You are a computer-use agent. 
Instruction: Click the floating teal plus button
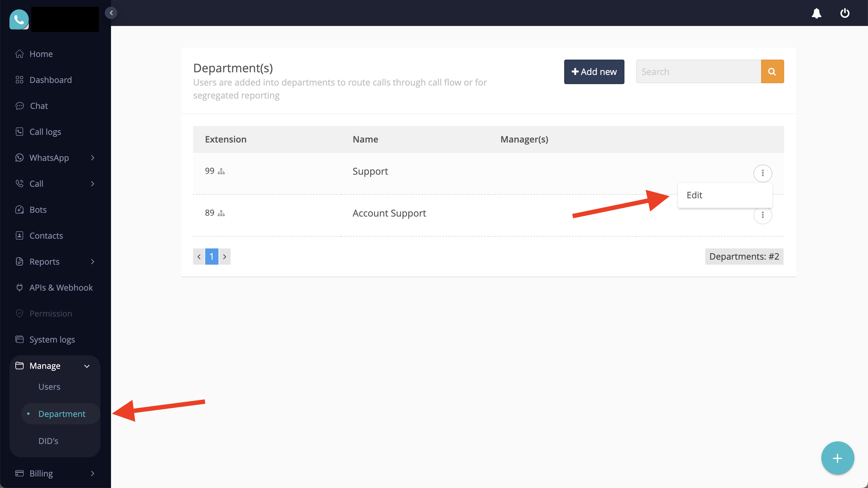point(837,458)
